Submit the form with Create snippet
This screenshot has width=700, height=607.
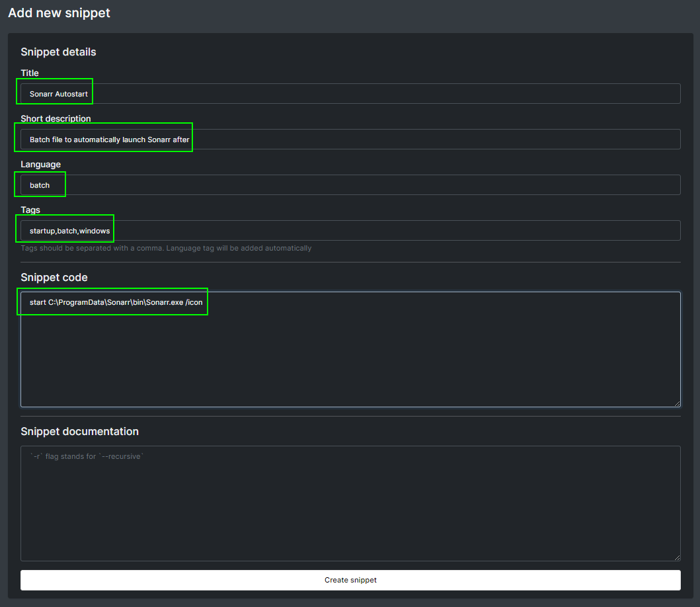[x=350, y=580]
